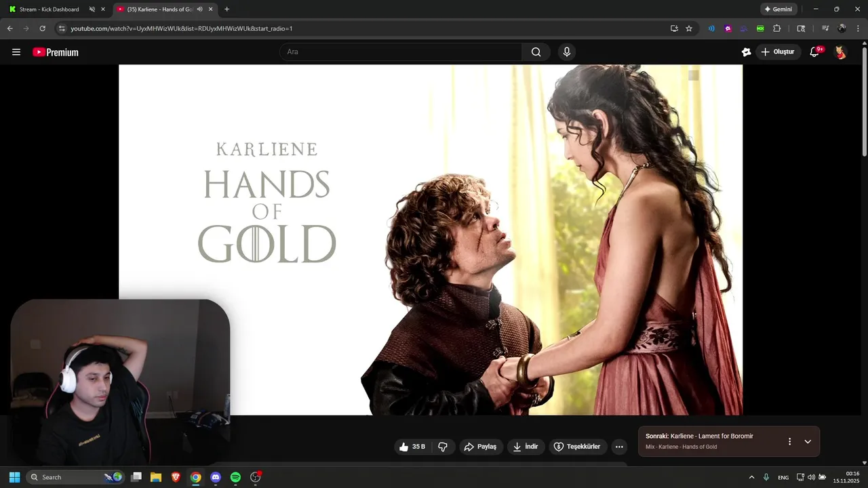Image resolution: width=868 pixels, height=488 pixels.
Task: Go to YouTube Premium home logo
Action: point(56,52)
